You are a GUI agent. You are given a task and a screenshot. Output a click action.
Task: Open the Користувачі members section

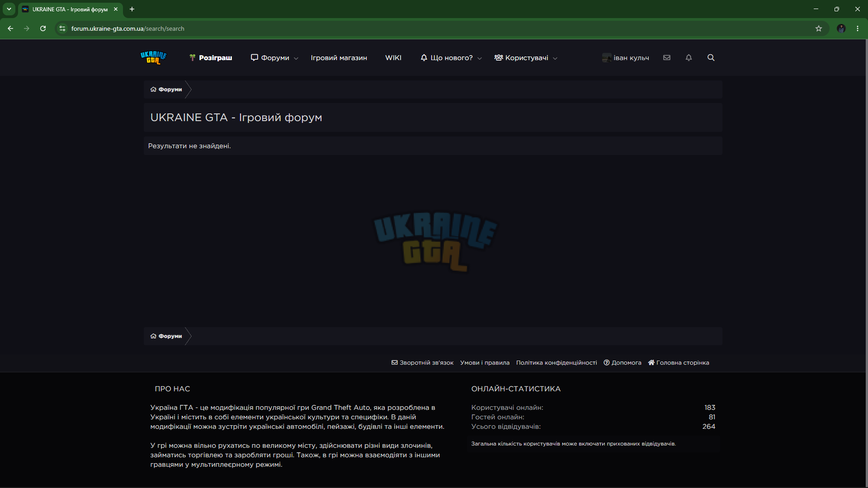coord(521,58)
